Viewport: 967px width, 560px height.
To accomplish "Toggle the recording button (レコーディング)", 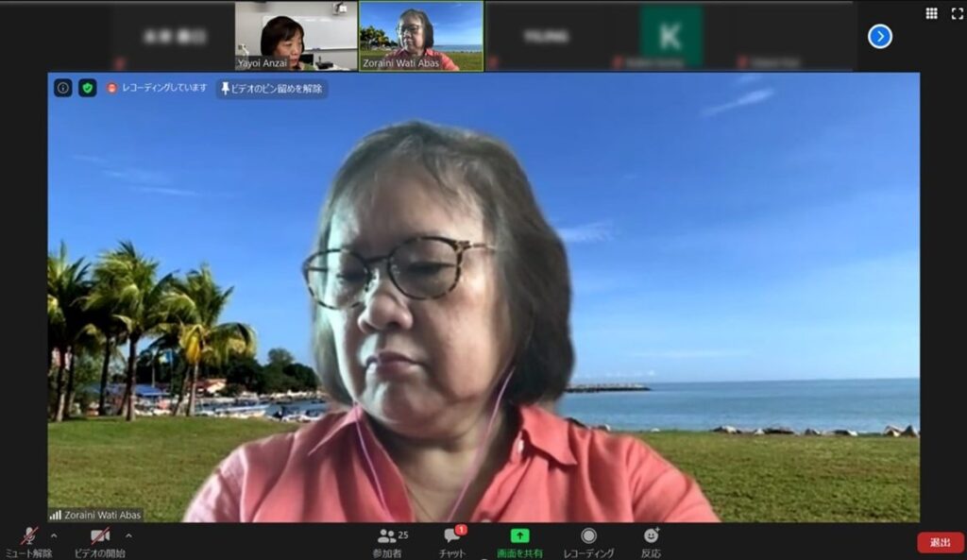I will (588, 537).
